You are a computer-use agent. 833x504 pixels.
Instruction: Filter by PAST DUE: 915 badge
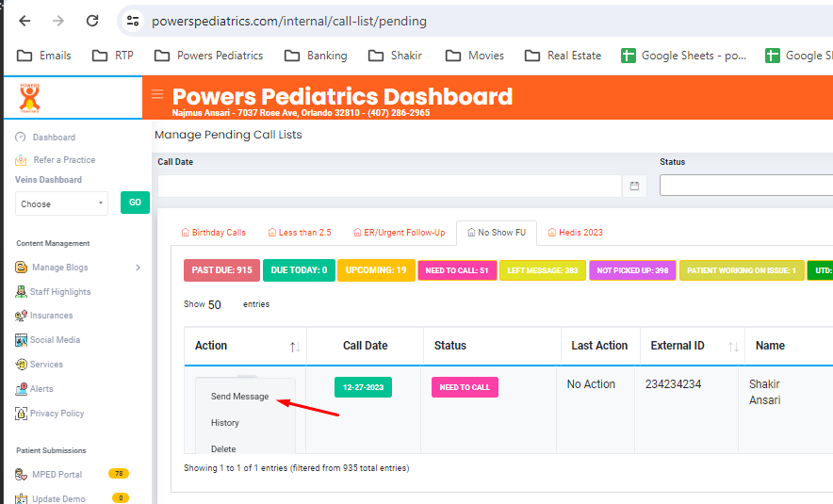point(221,270)
